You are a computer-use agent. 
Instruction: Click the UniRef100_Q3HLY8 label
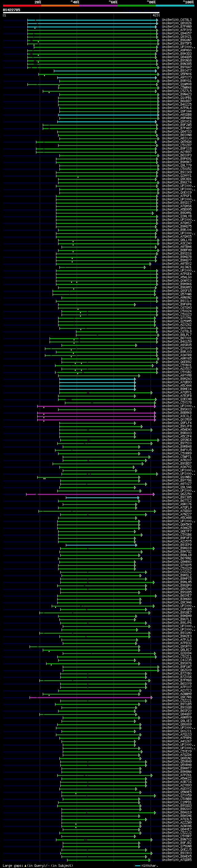click(x=177, y=216)
